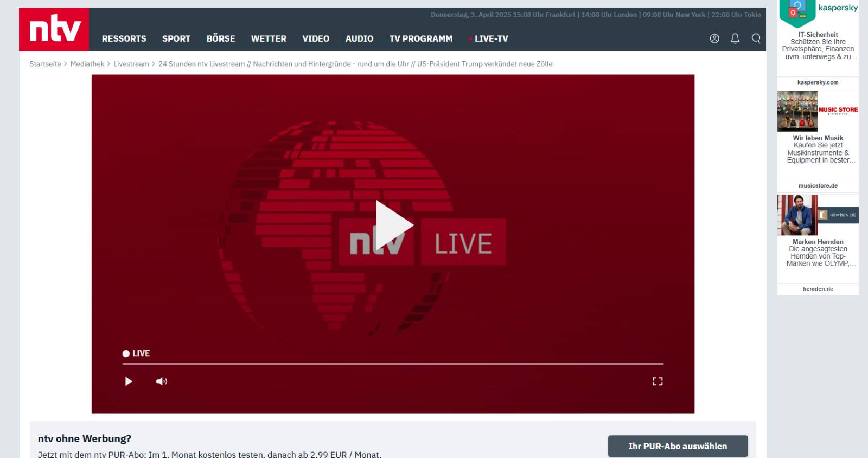Screen dimensions: 868x458
Task: Go to Mediathek breadcrumb link
Action: coord(87,64)
